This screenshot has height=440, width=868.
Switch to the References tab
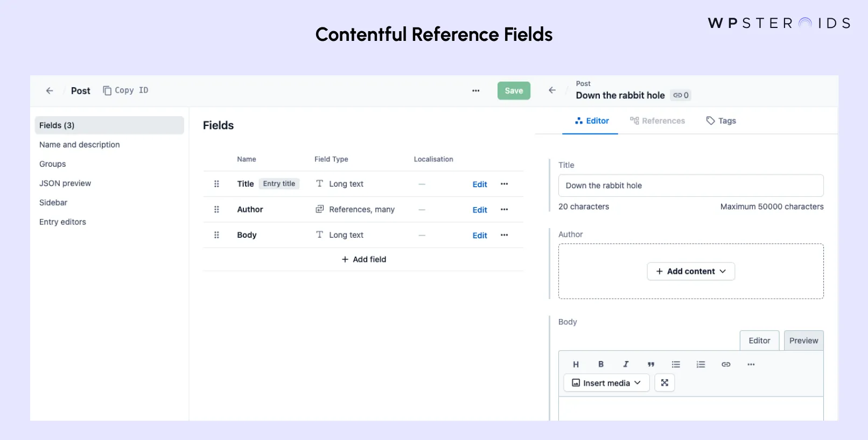tap(657, 121)
